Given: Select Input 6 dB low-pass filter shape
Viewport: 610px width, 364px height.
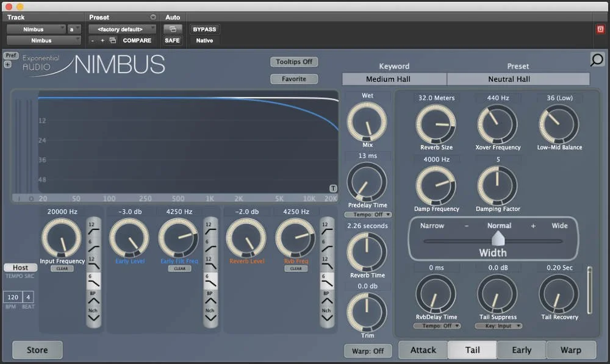Looking at the screenshot, I should pyautogui.click(x=93, y=280).
